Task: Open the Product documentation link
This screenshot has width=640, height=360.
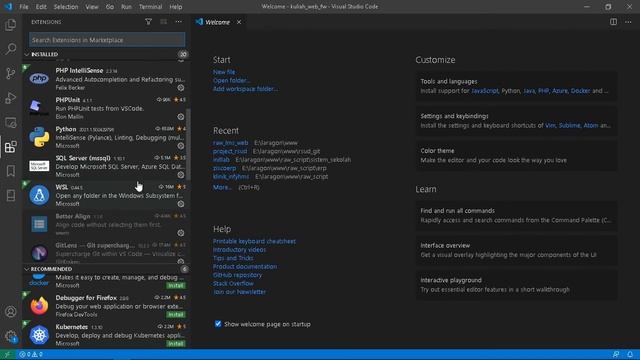Action: coord(245,266)
